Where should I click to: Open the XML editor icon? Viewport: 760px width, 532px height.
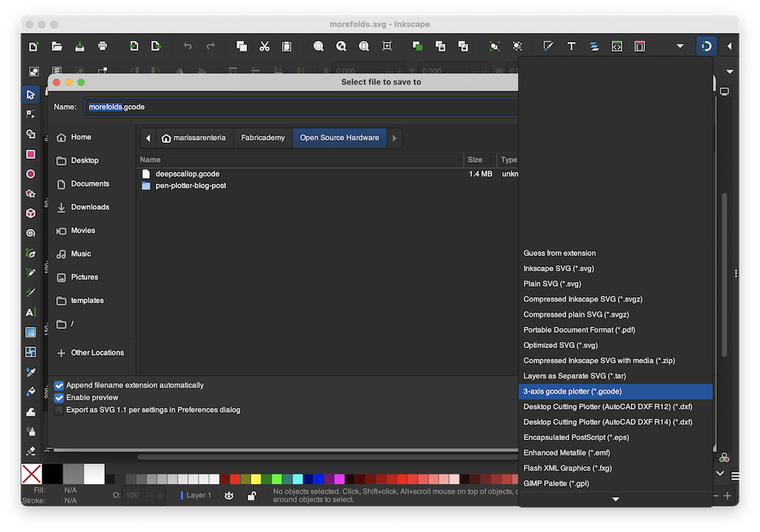click(617, 46)
